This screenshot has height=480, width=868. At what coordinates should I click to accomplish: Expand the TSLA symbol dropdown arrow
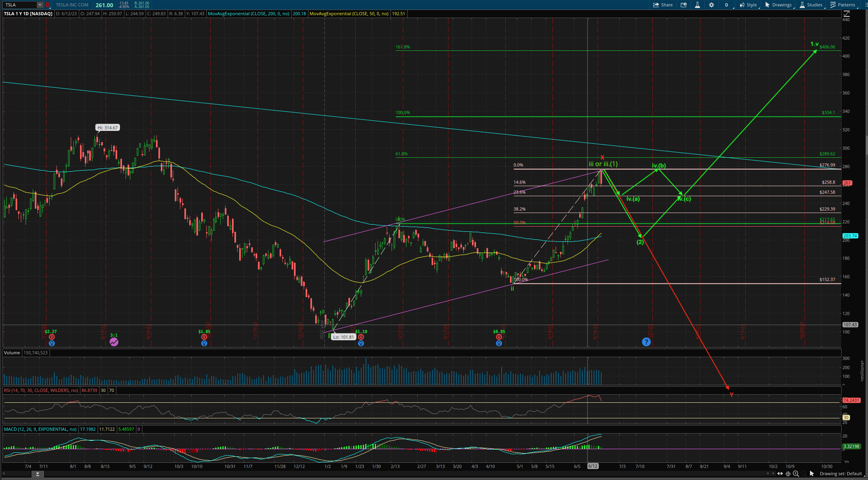(x=40, y=5)
